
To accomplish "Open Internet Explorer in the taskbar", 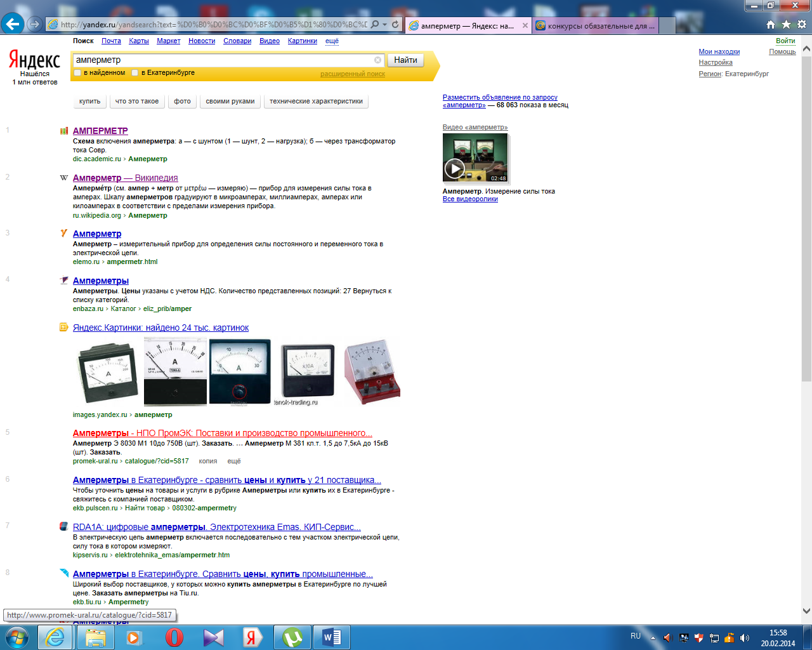I will point(55,637).
